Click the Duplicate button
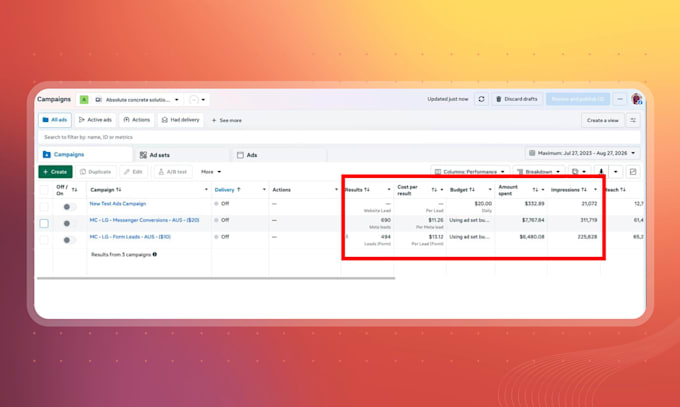Screen dimensions: 680x407 pos(96,172)
